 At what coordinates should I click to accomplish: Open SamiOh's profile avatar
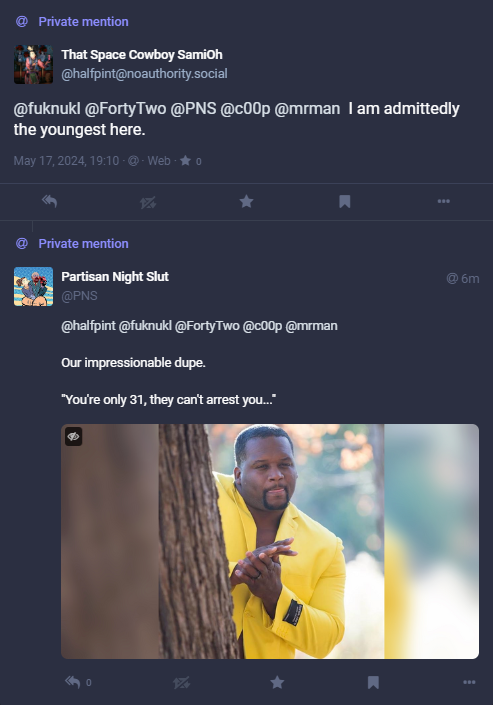click(33, 64)
